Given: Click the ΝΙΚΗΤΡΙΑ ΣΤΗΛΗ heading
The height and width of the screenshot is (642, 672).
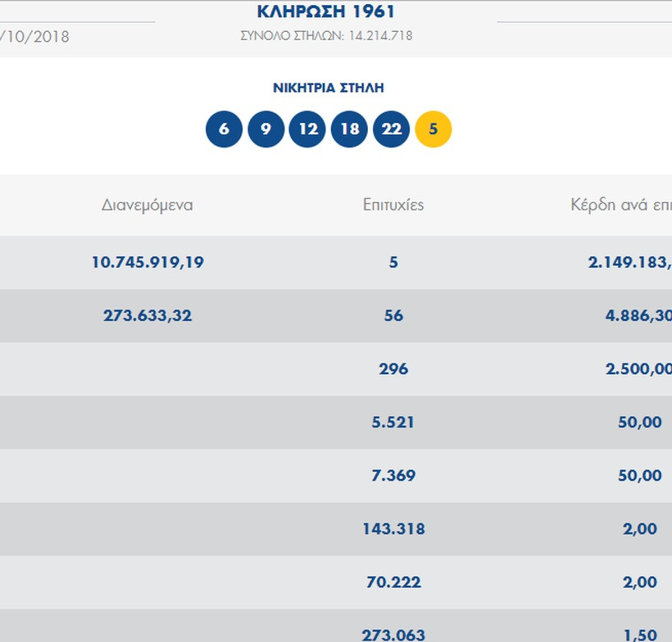Looking at the screenshot, I should pos(328,87).
